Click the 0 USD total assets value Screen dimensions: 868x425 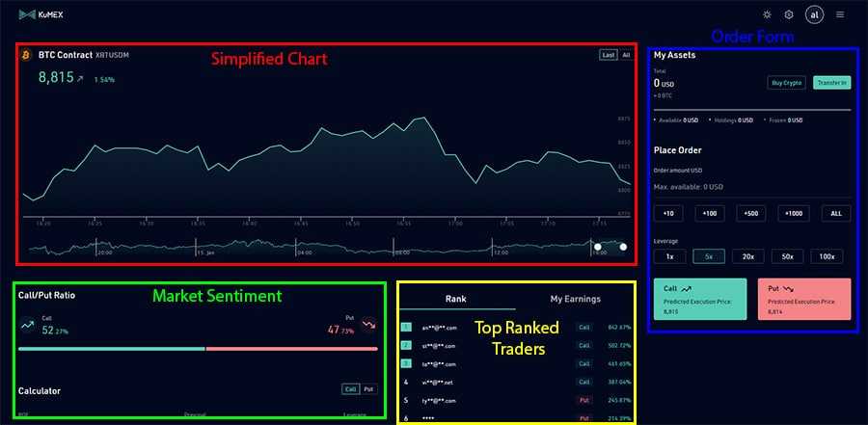point(664,84)
